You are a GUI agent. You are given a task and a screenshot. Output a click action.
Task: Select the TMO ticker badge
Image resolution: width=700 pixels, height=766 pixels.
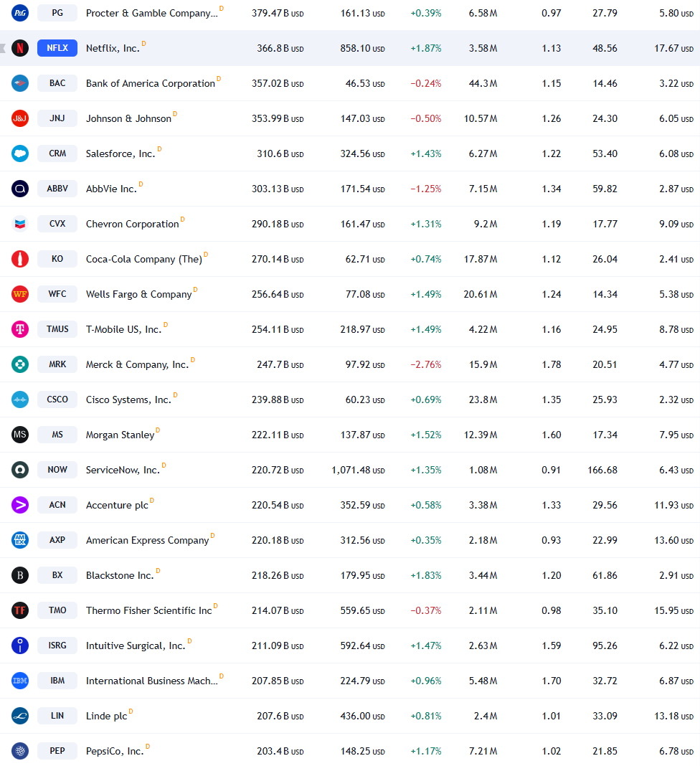pyautogui.click(x=57, y=610)
